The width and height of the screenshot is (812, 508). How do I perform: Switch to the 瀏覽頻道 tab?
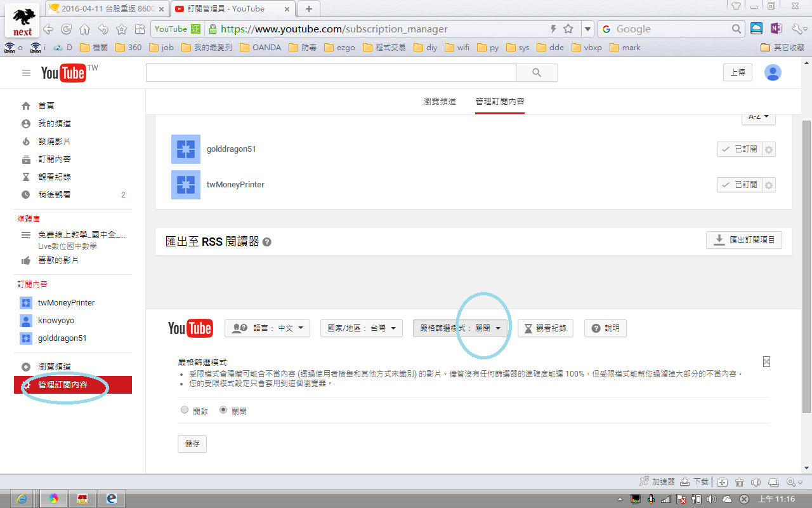click(x=440, y=102)
